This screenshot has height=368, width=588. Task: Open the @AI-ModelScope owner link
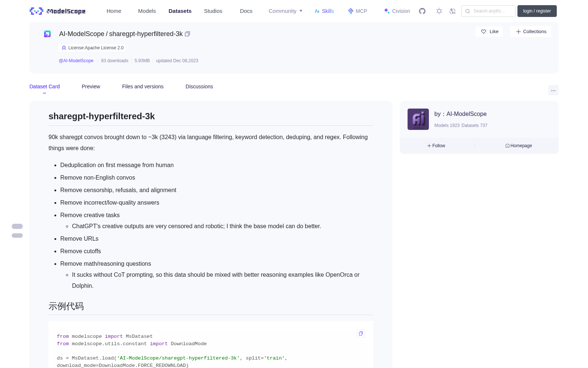pos(76,61)
